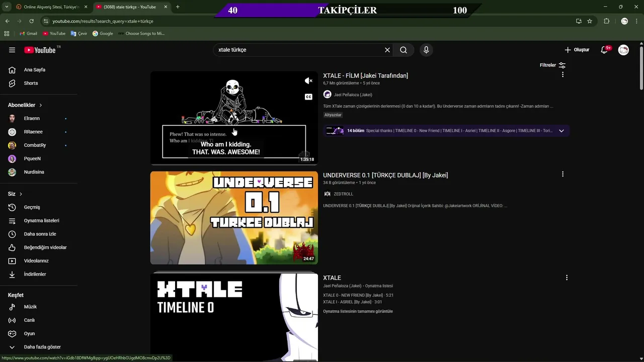This screenshot has width=644, height=362.
Task: Open playlist entry XTALE 0 - NEW FRIEND
Action: 358,295
